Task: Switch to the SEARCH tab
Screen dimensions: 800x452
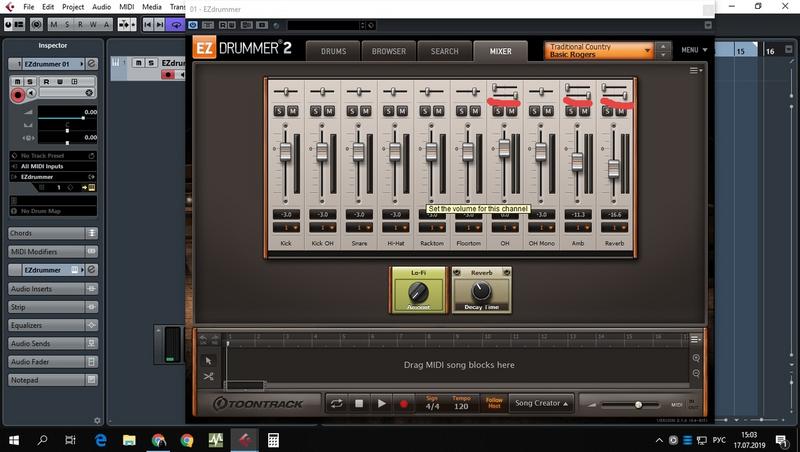Action: pyautogui.click(x=444, y=51)
